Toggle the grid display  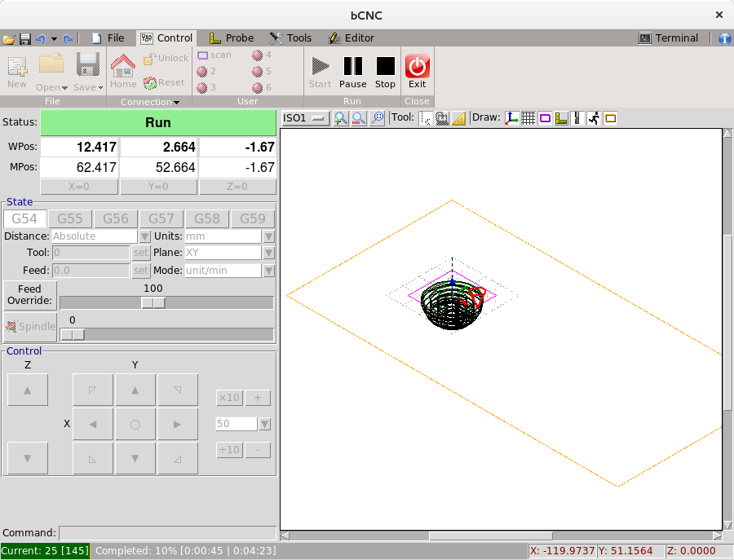(x=528, y=118)
